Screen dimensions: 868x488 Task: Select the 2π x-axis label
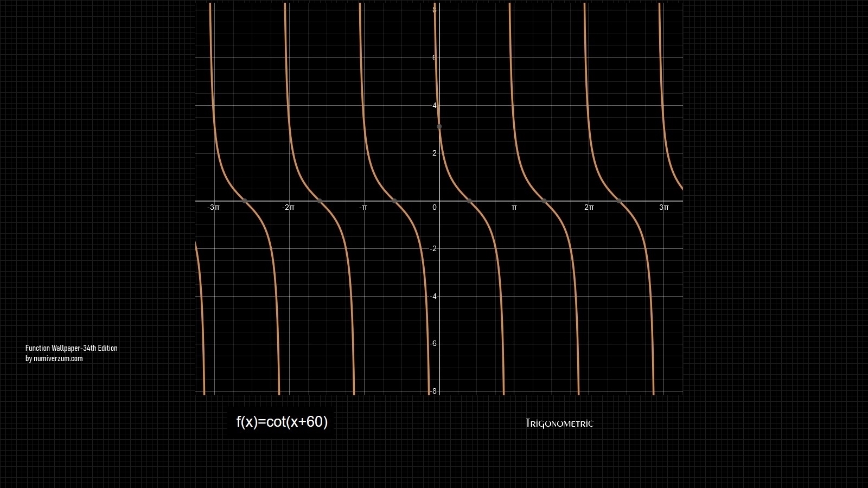[x=589, y=208]
